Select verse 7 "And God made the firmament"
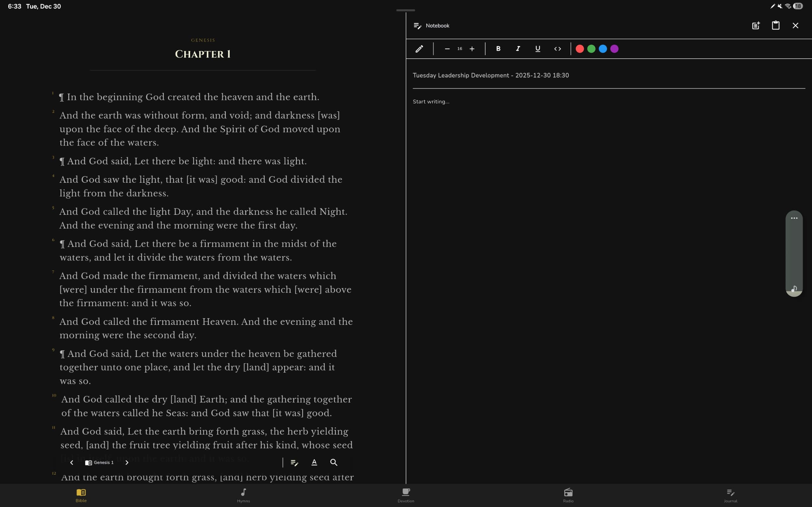 tap(206, 289)
